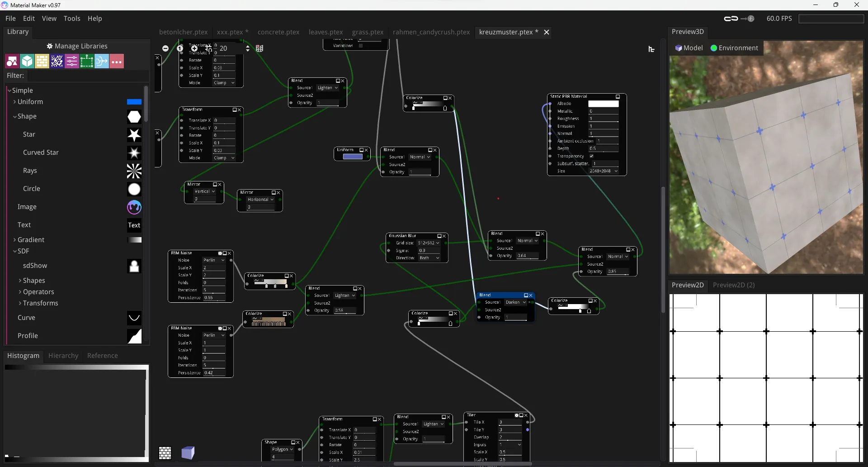Screen dimensions: 868x467
Task: Select the noise library category icon
Action: [x=57, y=62]
